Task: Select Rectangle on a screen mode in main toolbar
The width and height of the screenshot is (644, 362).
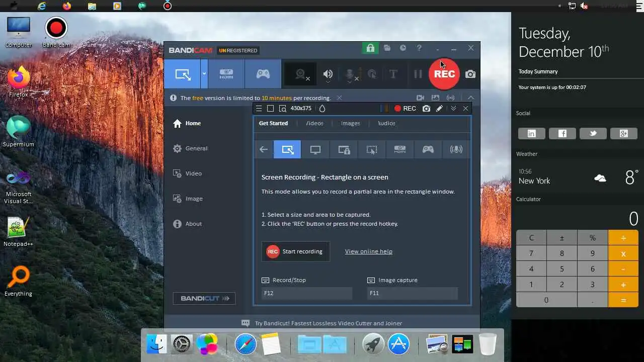Action: point(183,74)
